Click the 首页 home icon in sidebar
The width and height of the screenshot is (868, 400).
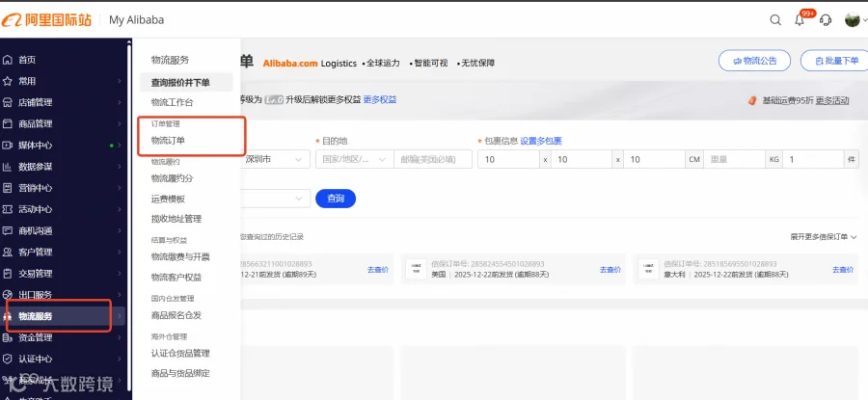(7, 60)
